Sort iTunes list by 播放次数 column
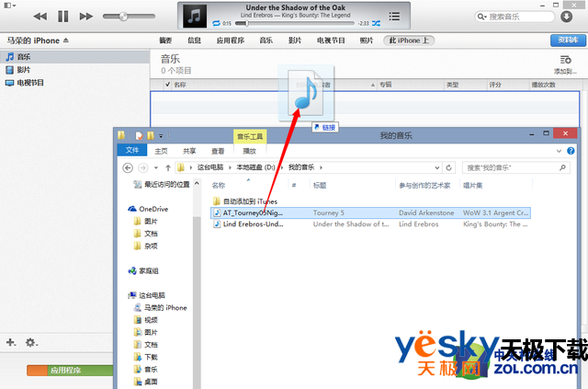 pos(543,85)
